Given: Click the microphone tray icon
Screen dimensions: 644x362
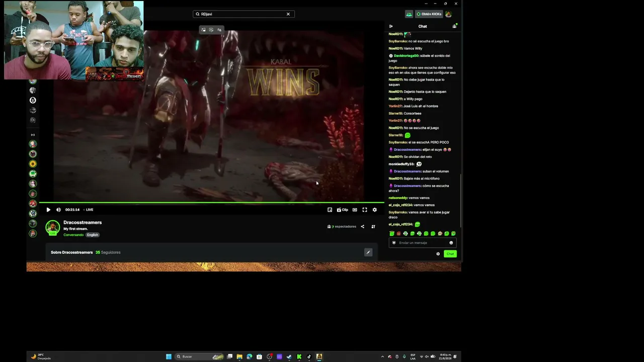Looking at the screenshot, I should pos(404,356).
